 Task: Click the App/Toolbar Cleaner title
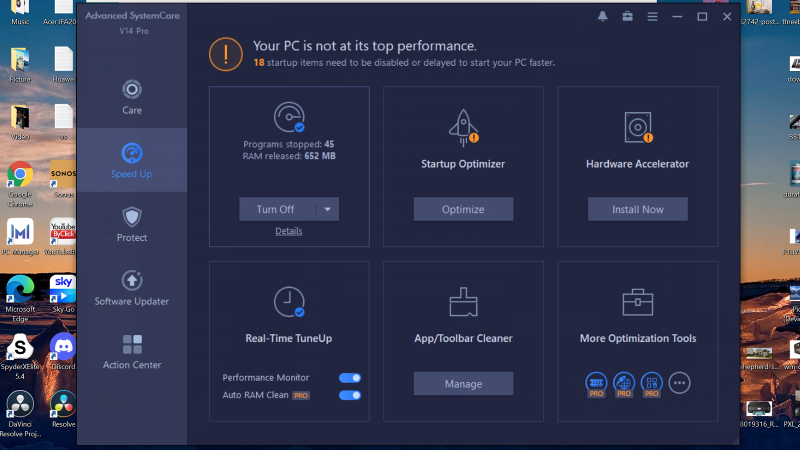463,338
